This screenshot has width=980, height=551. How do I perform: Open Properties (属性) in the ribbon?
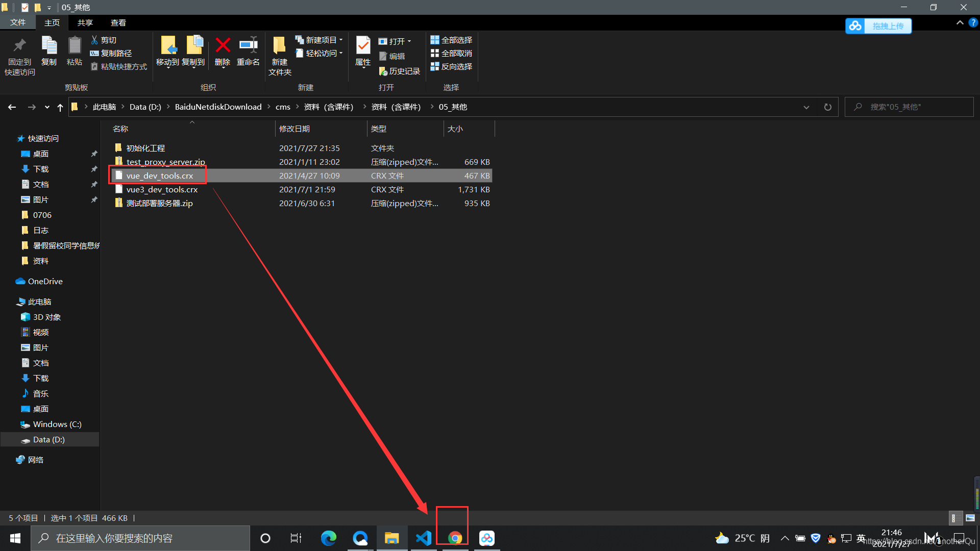363,46
